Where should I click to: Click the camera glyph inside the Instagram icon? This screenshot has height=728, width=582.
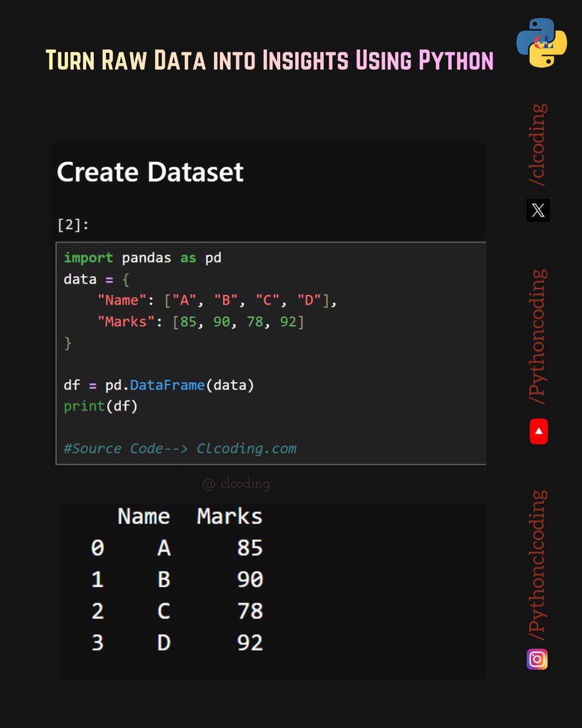click(538, 659)
